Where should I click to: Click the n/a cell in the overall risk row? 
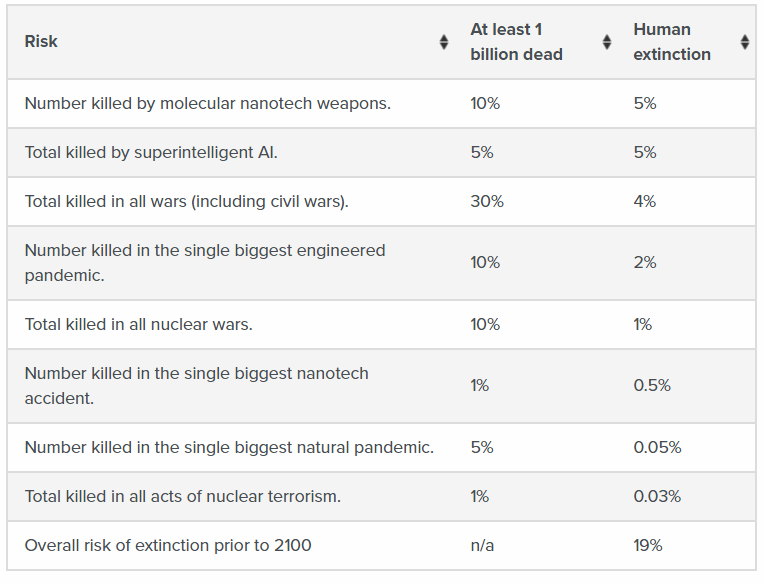tap(482, 545)
